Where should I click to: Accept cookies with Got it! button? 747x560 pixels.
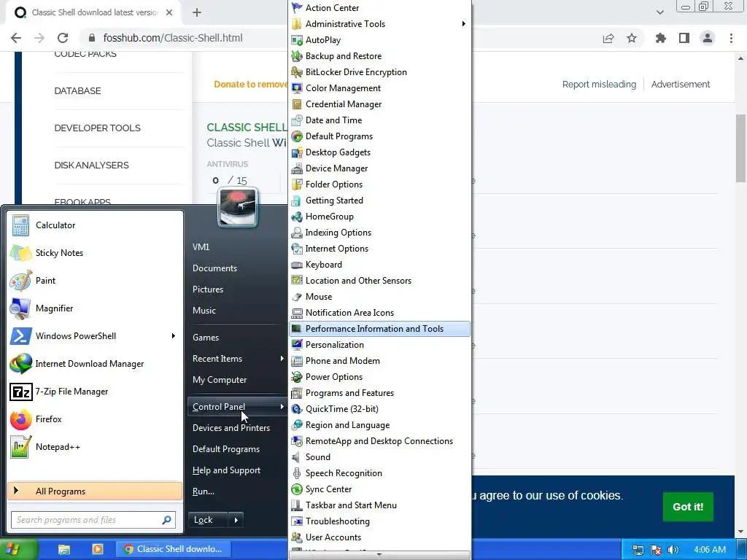(688, 507)
